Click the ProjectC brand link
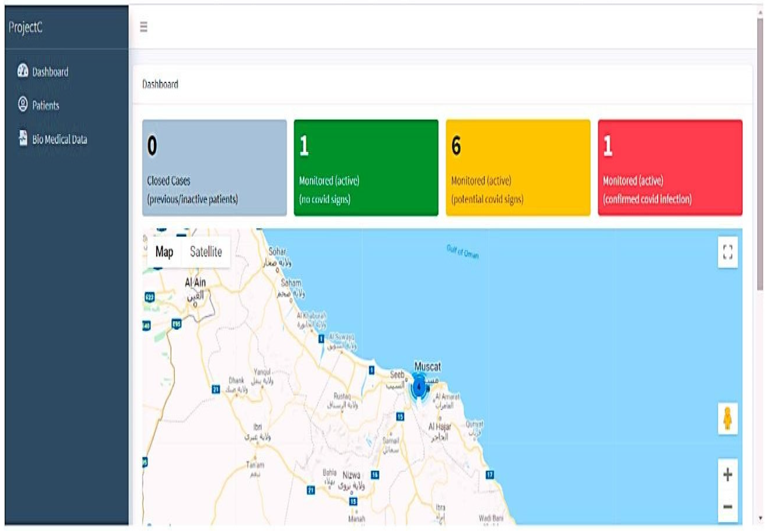Screen dimensions: 769x532 (x=25, y=27)
